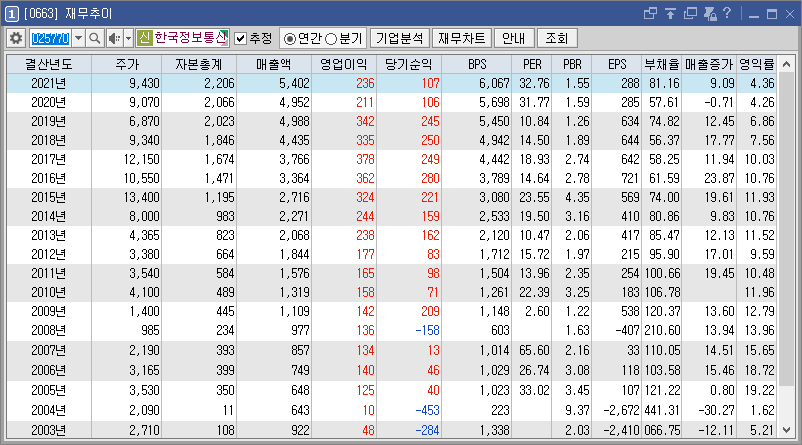Click net income -158 in 2008 row

click(427, 330)
